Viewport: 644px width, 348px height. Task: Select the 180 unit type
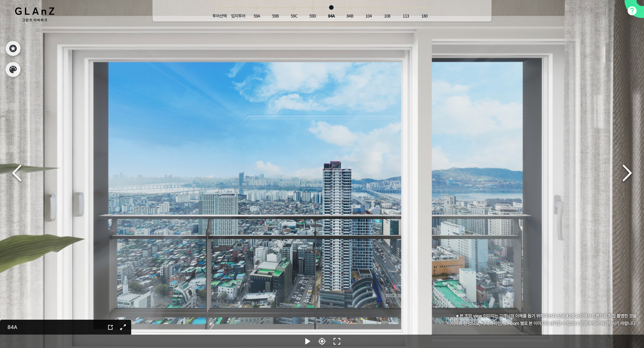pyautogui.click(x=424, y=16)
